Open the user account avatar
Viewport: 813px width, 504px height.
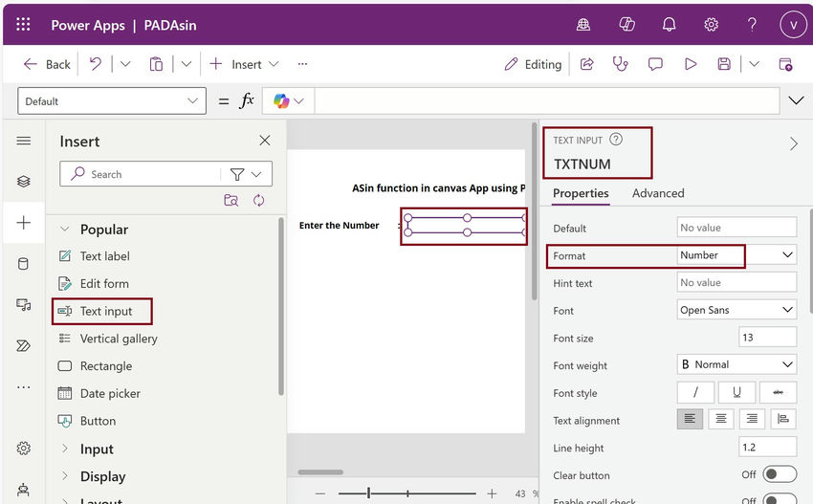(x=793, y=25)
